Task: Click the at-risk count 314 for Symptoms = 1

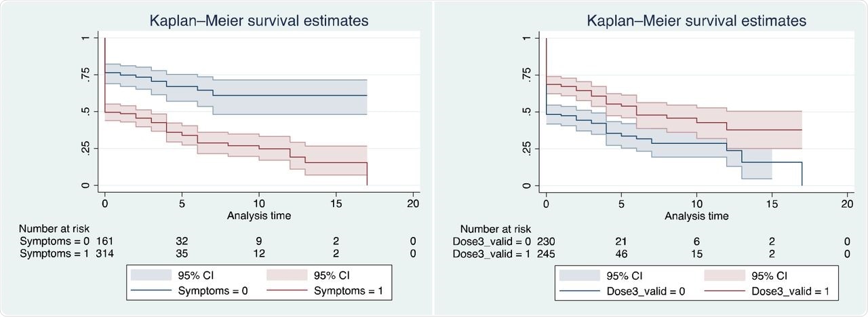Action: [x=105, y=253]
